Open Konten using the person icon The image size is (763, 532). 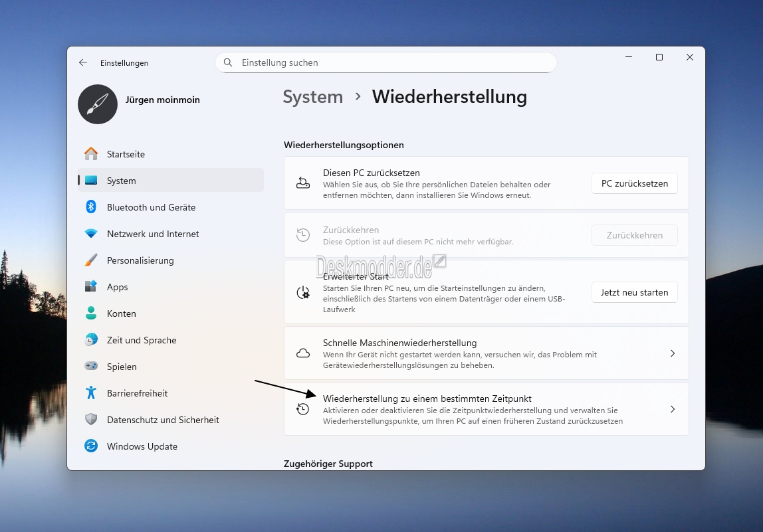point(91,313)
